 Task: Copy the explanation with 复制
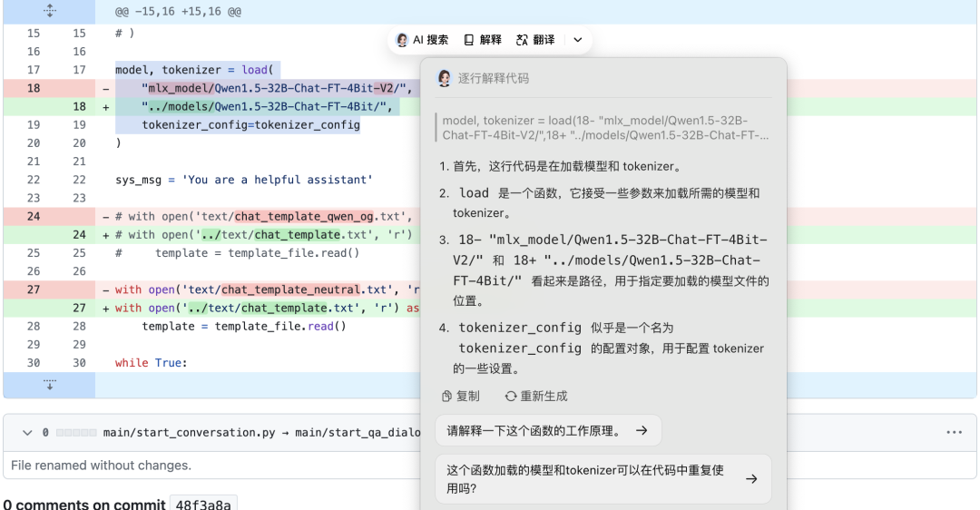(x=461, y=397)
